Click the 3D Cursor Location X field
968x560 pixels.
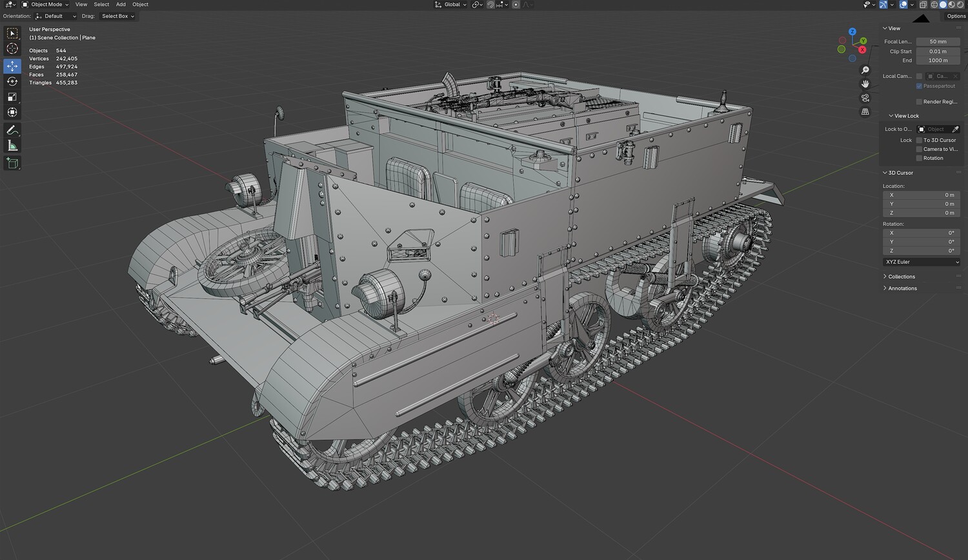pos(921,195)
